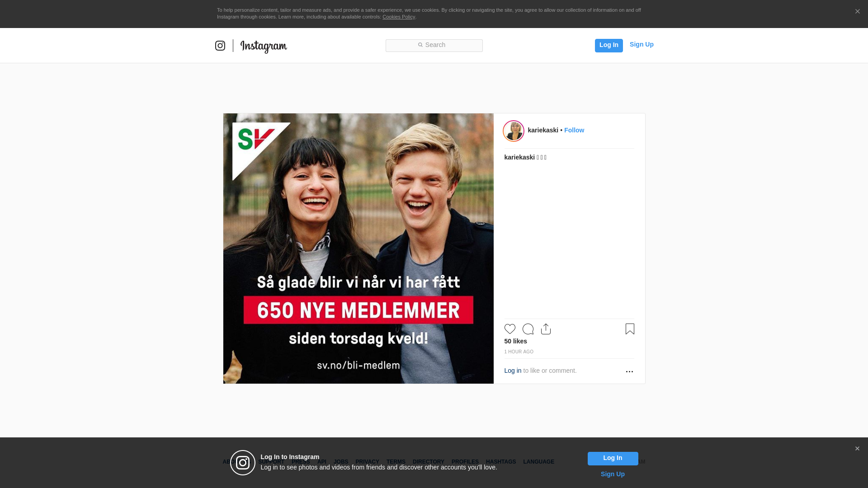
Task: Open the top Sign Up link
Action: (642, 44)
